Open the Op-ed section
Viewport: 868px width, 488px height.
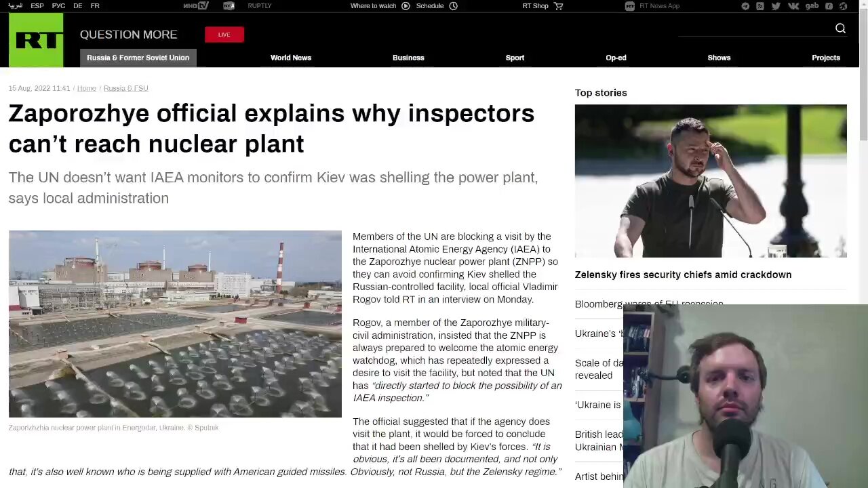click(x=616, y=58)
